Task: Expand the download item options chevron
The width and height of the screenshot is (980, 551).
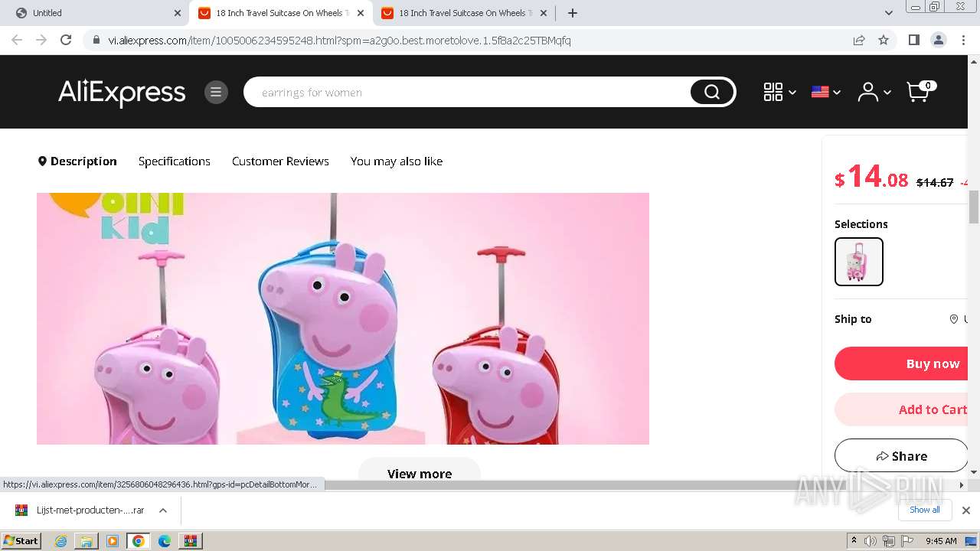Action: click(163, 510)
